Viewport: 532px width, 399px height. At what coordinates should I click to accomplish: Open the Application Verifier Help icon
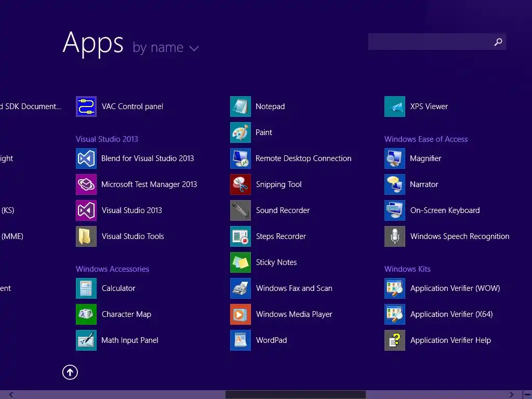click(395, 340)
